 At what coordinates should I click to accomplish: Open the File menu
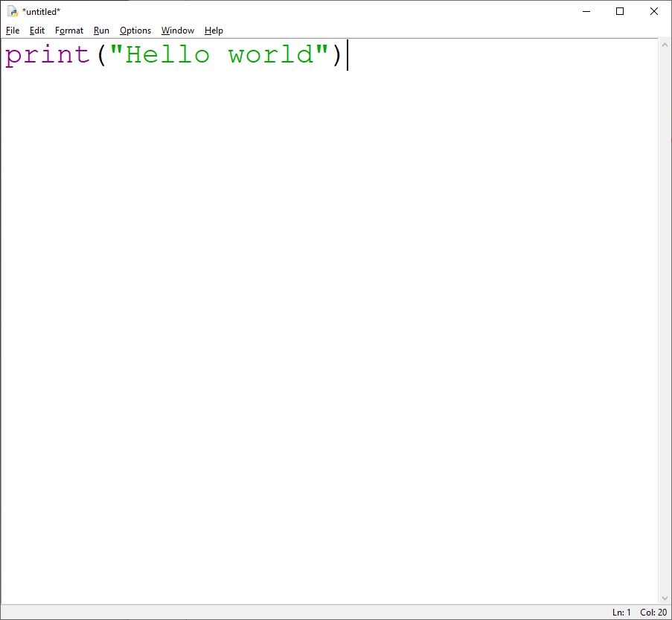[x=13, y=31]
